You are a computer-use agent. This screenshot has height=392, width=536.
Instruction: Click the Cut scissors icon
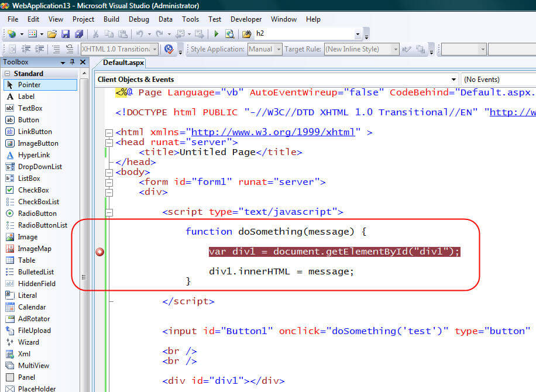[96, 34]
